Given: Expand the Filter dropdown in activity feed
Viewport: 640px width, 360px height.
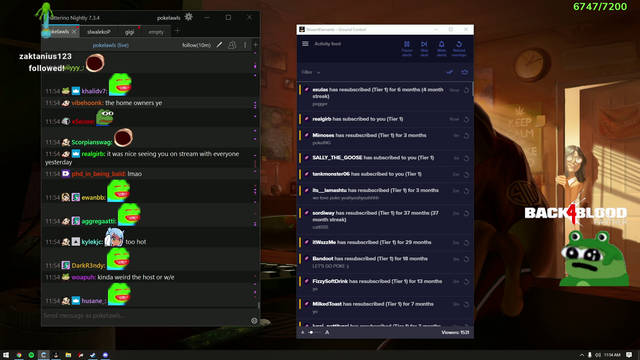Looking at the screenshot, I should coord(311,72).
